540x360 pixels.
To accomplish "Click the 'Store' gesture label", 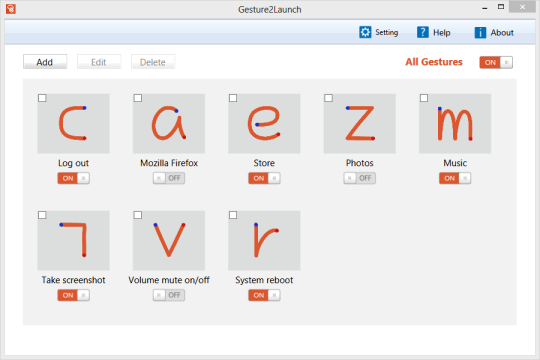I will pos(264,163).
